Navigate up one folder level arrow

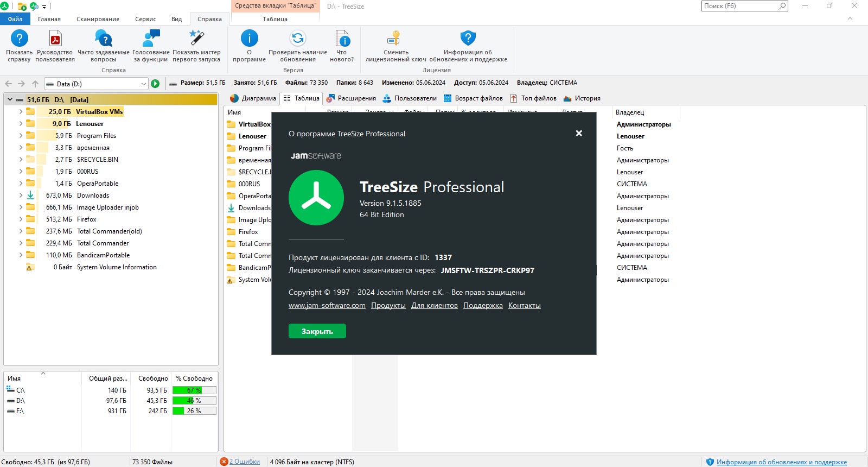tap(35, 84)
